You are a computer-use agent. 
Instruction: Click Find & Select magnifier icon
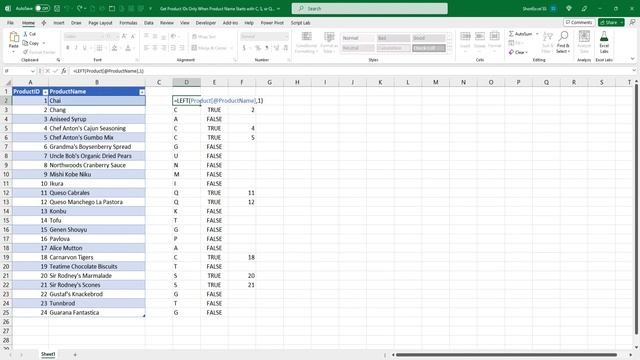point(563,36)
